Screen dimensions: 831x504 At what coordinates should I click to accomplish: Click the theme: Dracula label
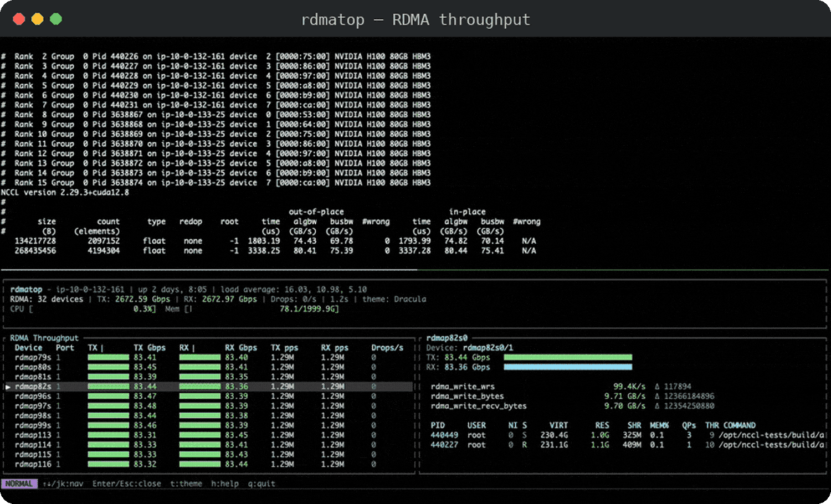[394, 299]
